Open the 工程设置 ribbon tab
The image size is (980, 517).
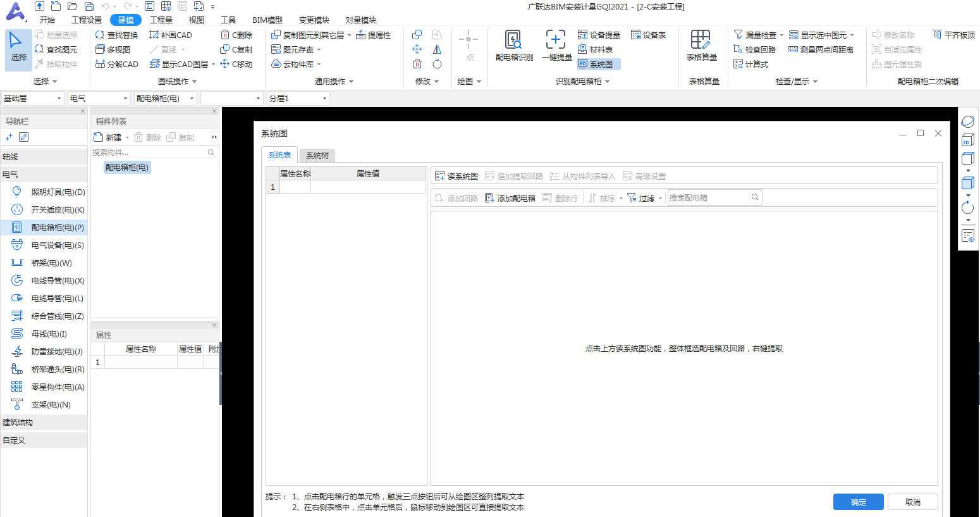click(87, 20)
